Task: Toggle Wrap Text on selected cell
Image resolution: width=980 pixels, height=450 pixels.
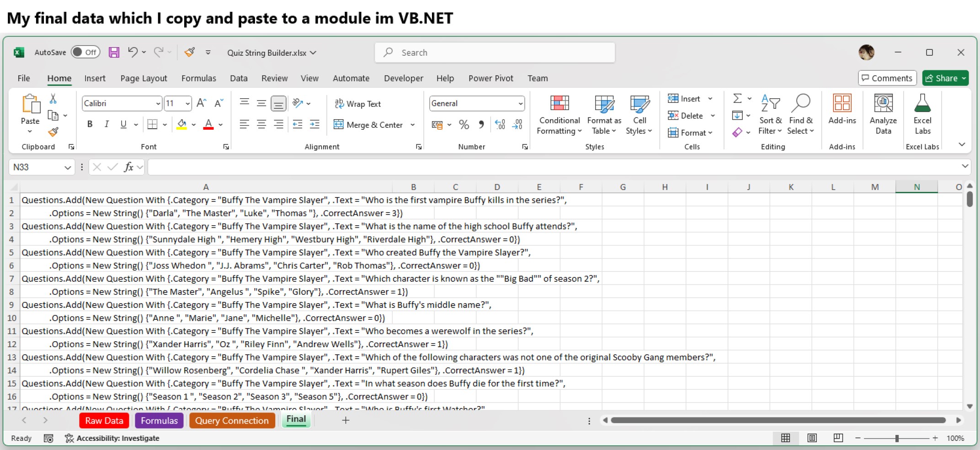Action: 358,104
